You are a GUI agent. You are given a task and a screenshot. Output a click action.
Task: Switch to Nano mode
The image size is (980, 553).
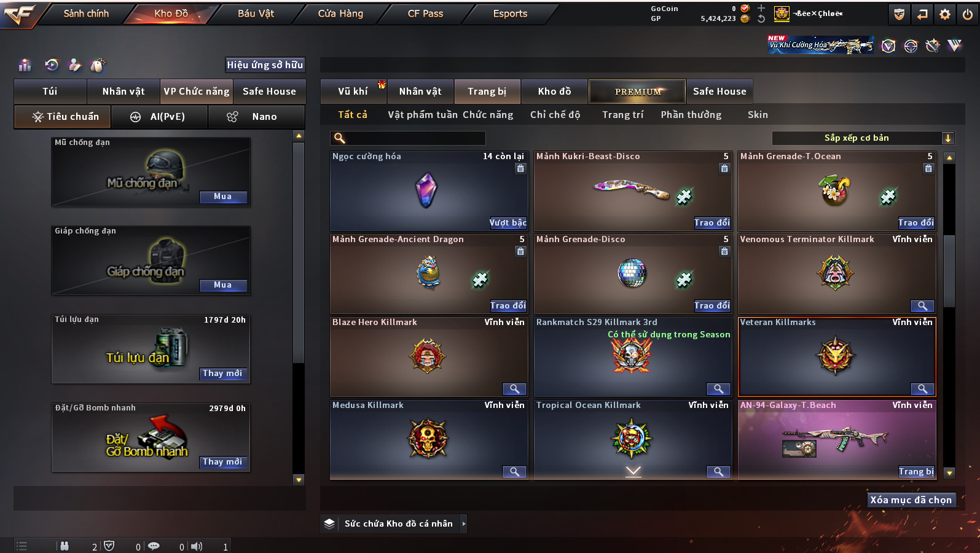point(256,117)
